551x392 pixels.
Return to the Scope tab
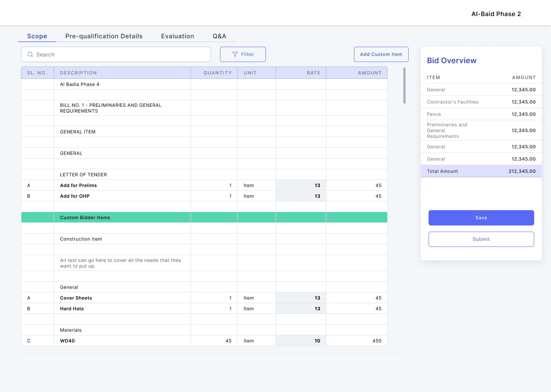37,36
